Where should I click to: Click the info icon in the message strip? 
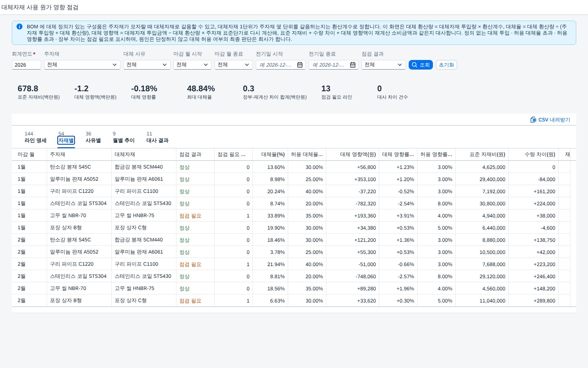pos(19,26)
